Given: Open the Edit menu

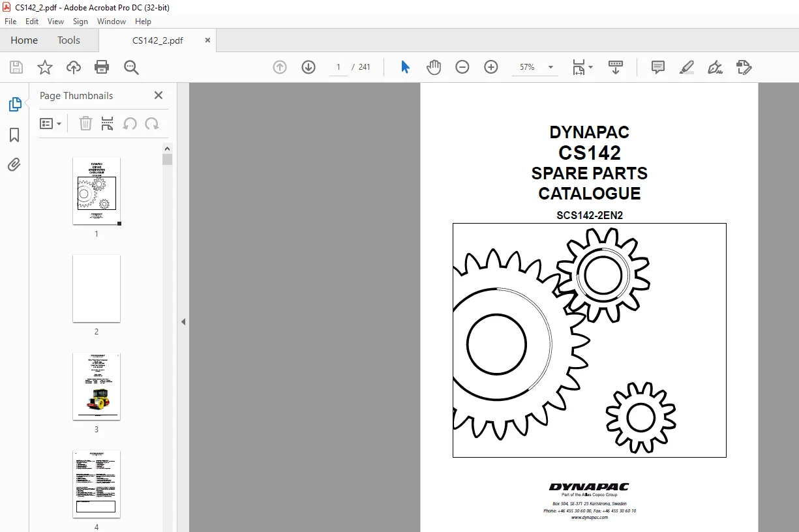Looking at the screenshot, I should 32,22.
